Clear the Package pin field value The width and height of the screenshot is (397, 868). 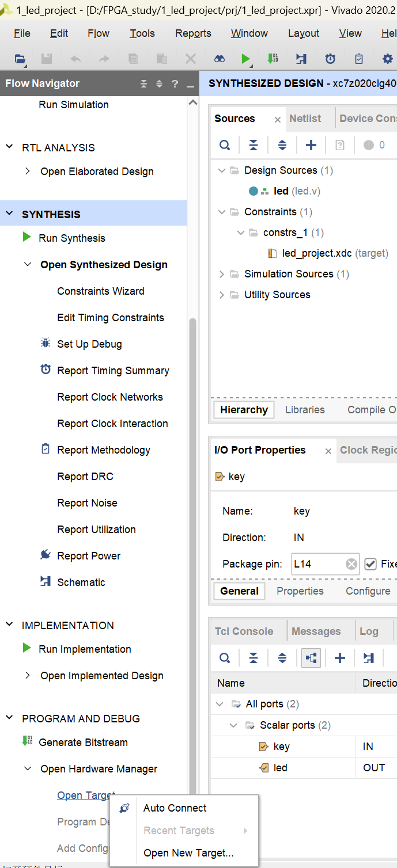pyautogui.click(x=351, y=564)
